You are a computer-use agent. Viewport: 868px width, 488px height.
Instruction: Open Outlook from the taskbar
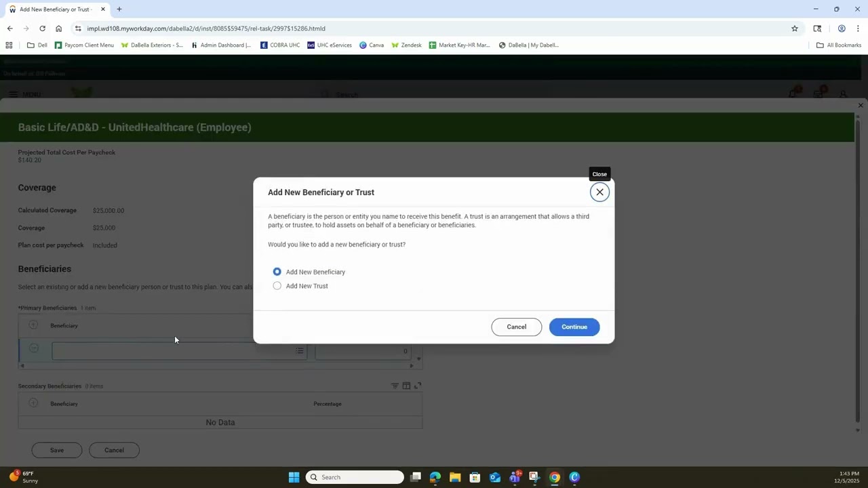coord(495,477)
